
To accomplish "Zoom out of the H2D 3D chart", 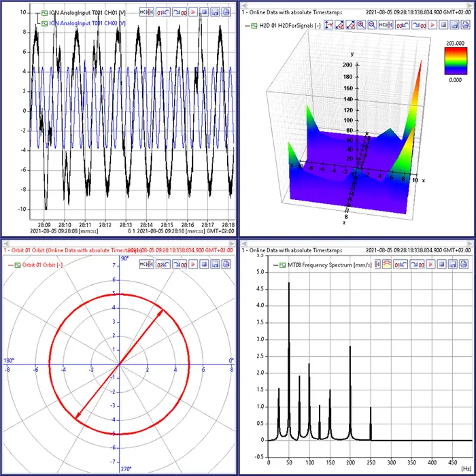I will tap(372, 25).
